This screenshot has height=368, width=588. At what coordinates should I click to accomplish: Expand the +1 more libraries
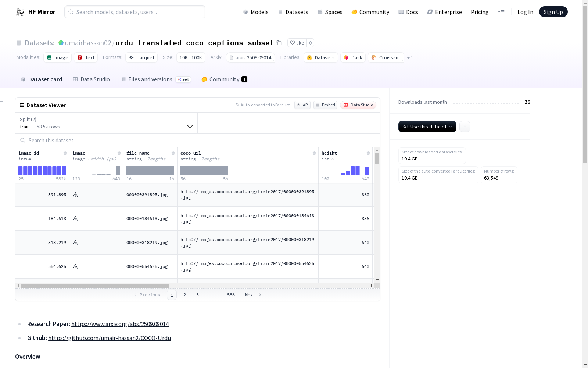[x=410, y=57]
